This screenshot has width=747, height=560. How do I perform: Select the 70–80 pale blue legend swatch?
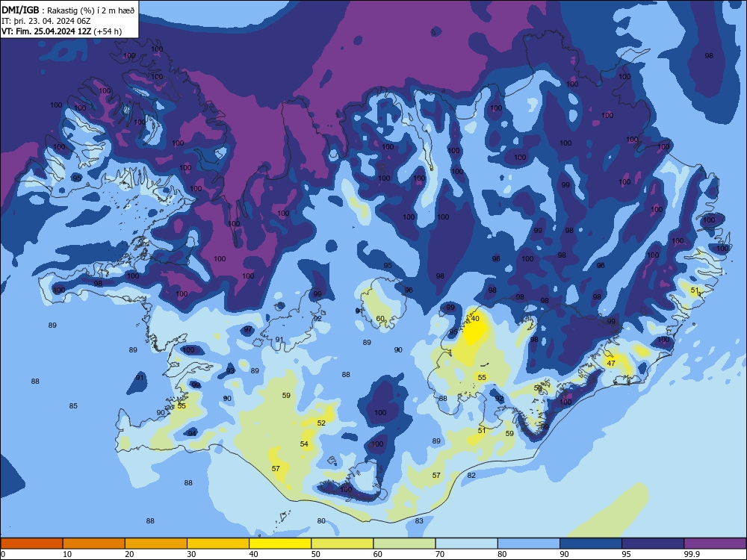click(x=466, y=544)
